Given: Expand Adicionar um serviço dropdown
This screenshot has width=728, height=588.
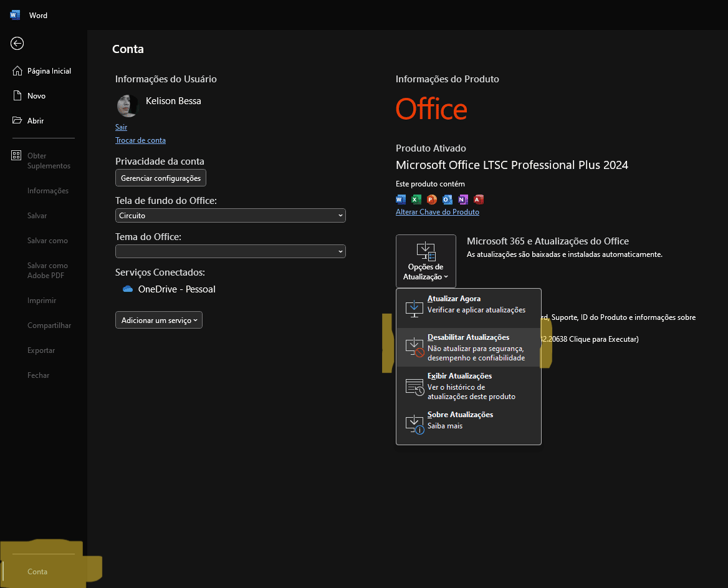Looking at the screenshot, I should [x=159, y=320].
